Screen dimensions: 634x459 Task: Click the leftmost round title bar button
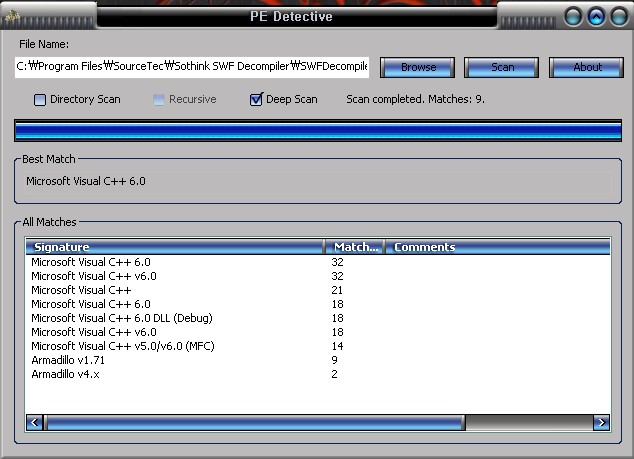[573, 17]
